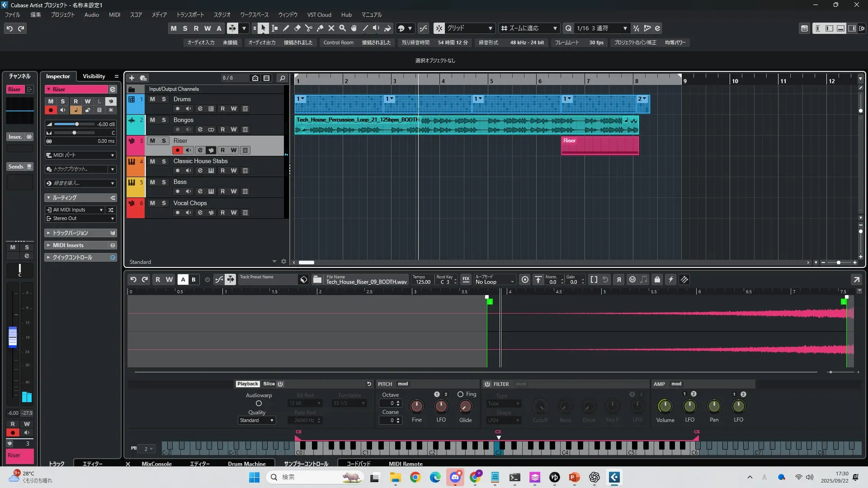Switch to the MixConsole tab
868x488 pixels.
click(x=156, y=464)
